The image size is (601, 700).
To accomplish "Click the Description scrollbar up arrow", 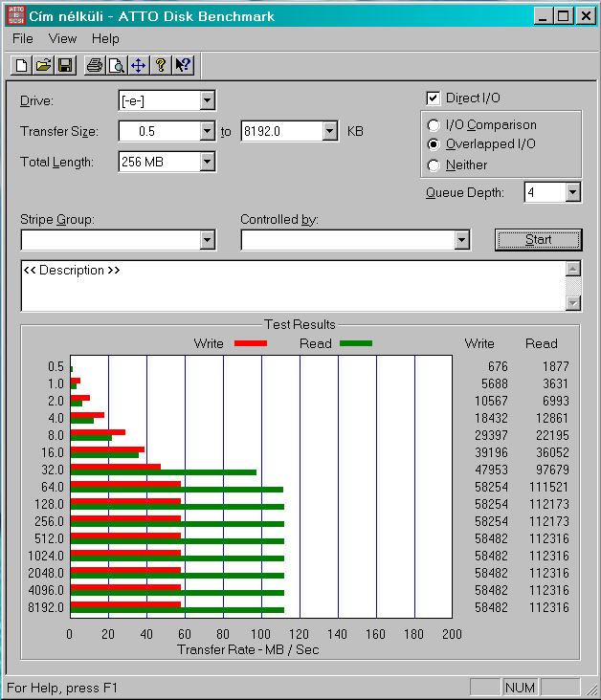I will 573,269.
